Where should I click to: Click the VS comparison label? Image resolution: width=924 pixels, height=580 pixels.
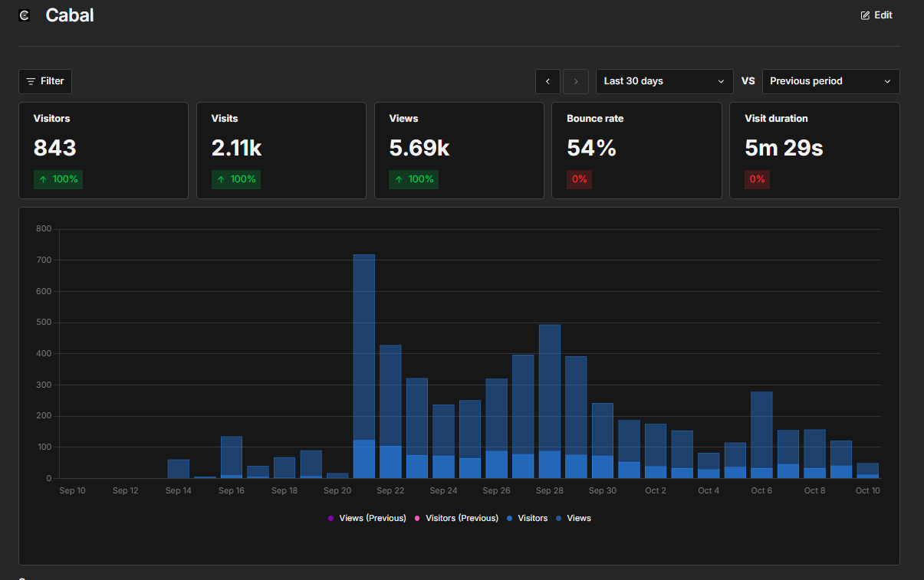pos(748,81)
